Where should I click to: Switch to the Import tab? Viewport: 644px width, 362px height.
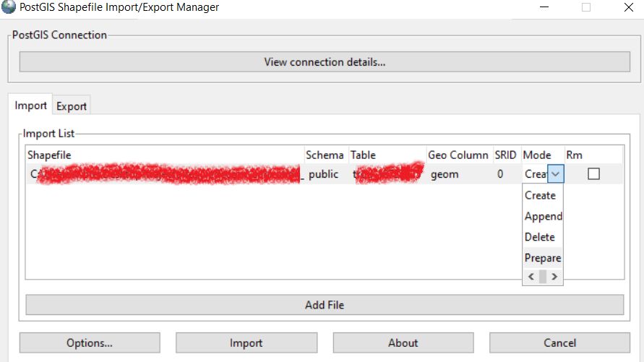click(x=30, y=105)
